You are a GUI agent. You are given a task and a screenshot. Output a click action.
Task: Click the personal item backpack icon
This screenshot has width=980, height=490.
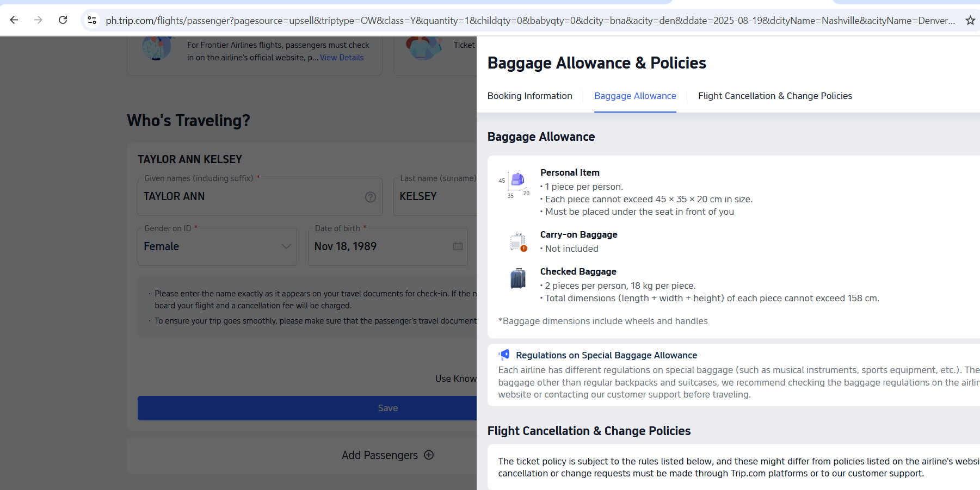point(517,179)
